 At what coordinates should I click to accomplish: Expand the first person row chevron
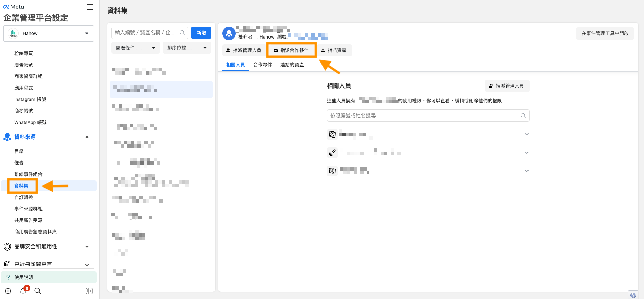(x=526, y=134)
